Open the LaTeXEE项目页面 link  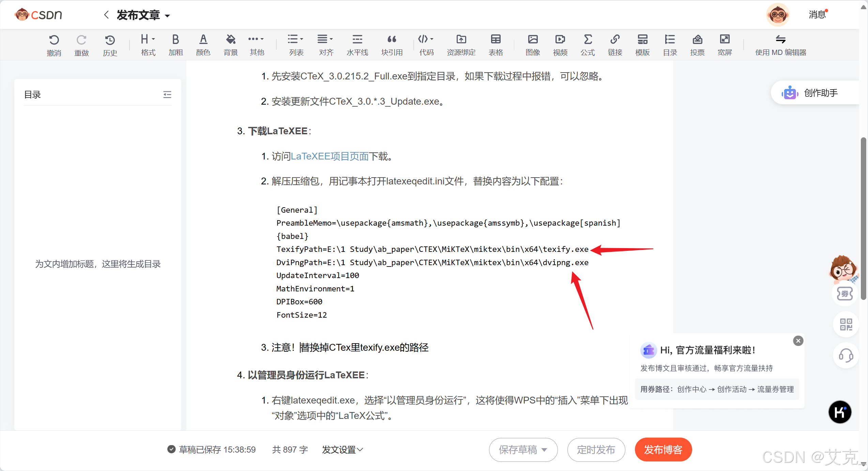(x=330, y=156)
